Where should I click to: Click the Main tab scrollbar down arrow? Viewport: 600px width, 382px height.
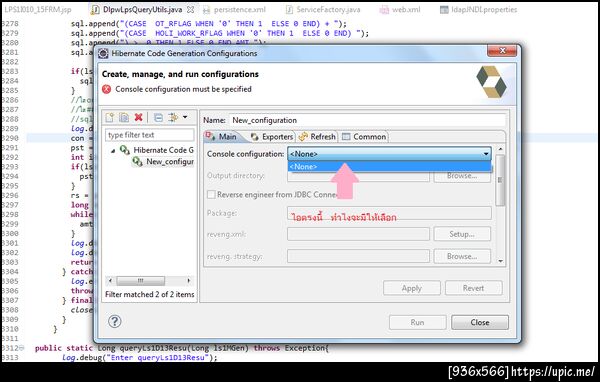[500, 261]
